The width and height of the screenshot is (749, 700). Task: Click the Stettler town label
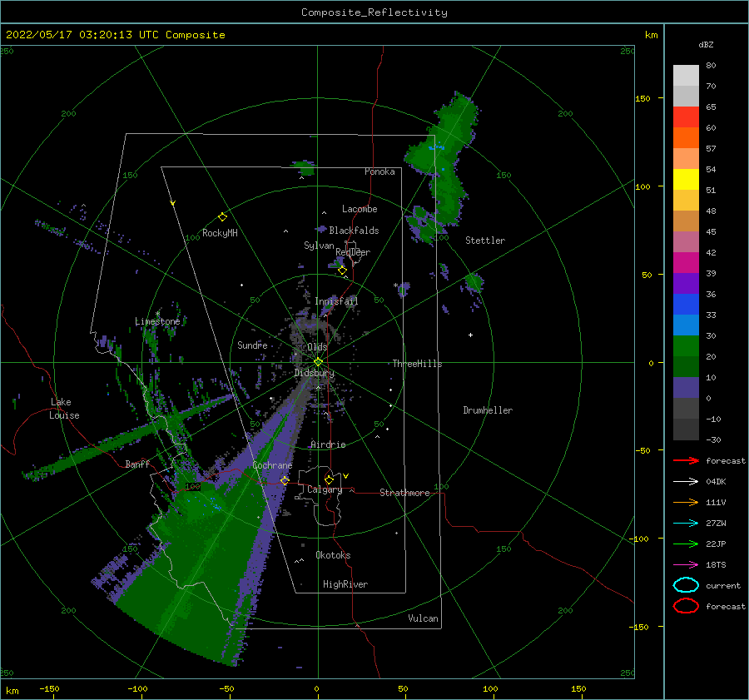click(485, 241)
